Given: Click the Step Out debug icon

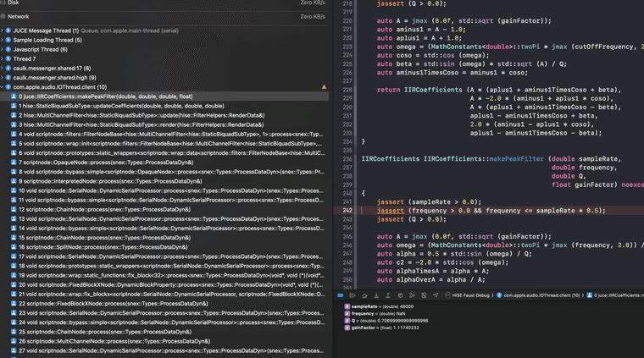Looking at the screenshot, I should coord(388,295).
